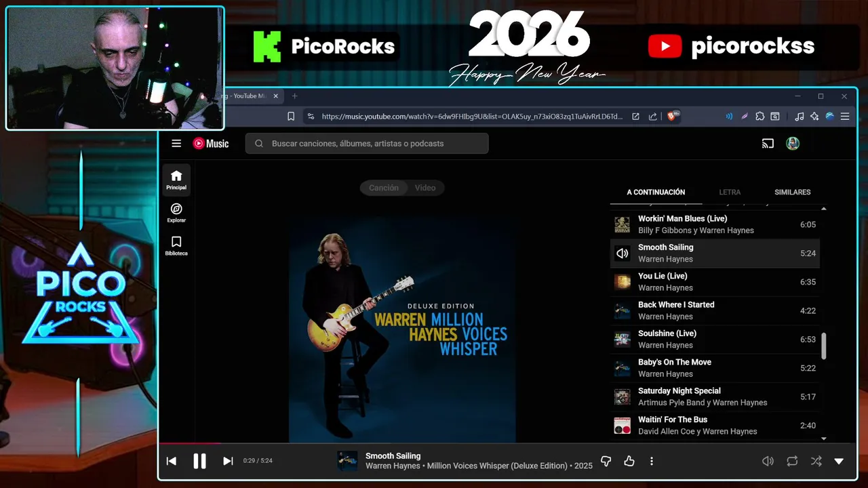Open David Allen Coe y Warren Haynes artist text
Screen dimensions: 868x488
coord(697,432)
